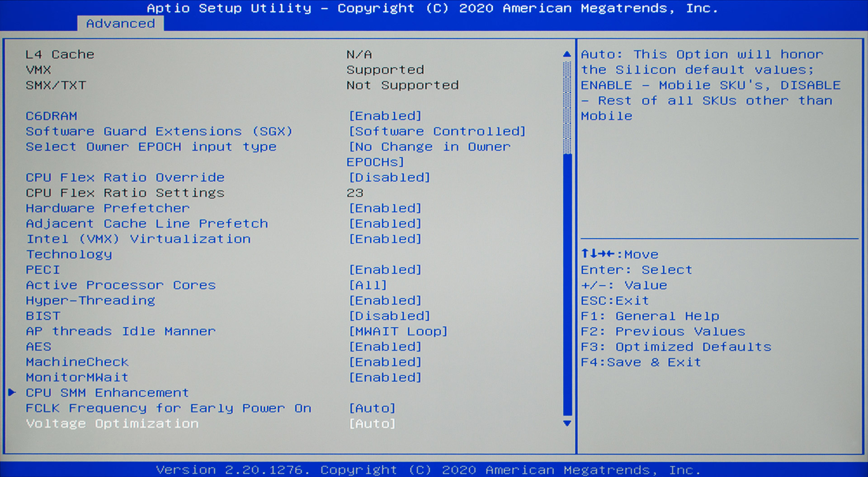Click the F4:Save & Exit hint
The height and width of the screenshot is (477, 868).
point(641,362)
